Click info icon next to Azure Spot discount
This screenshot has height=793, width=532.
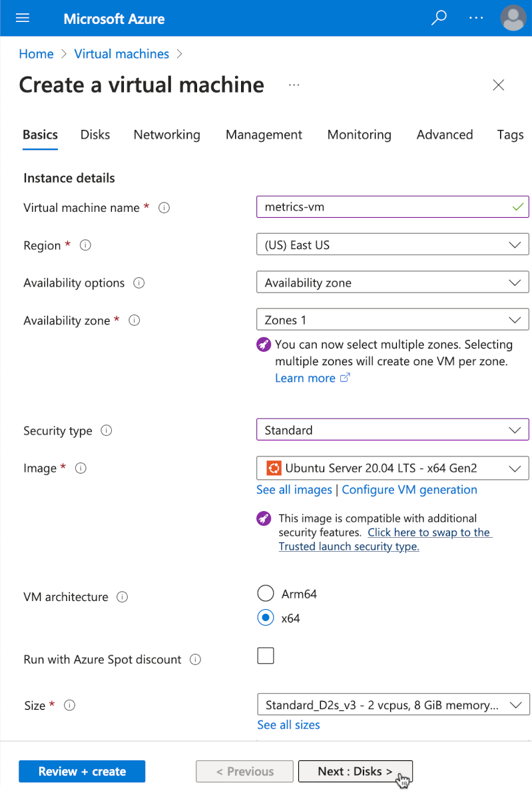[x=195, y=660]
